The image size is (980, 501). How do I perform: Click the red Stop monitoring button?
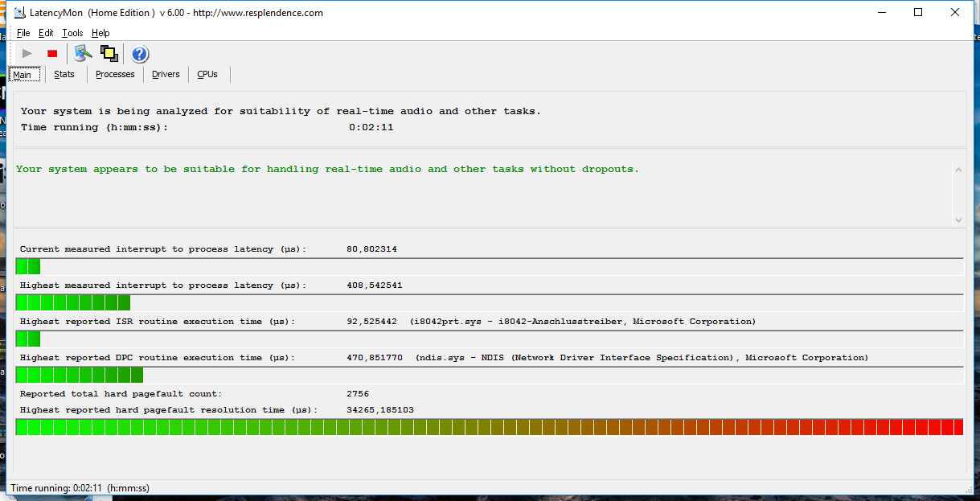point(52,54)
